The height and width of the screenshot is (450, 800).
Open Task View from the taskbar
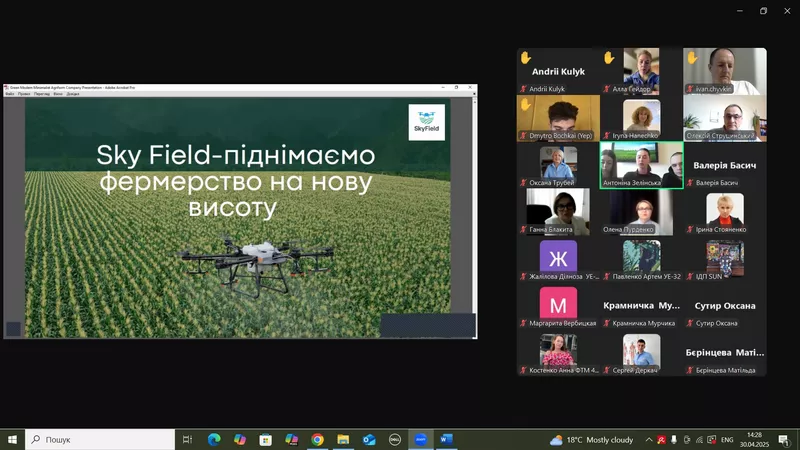(x=187, y=439)
